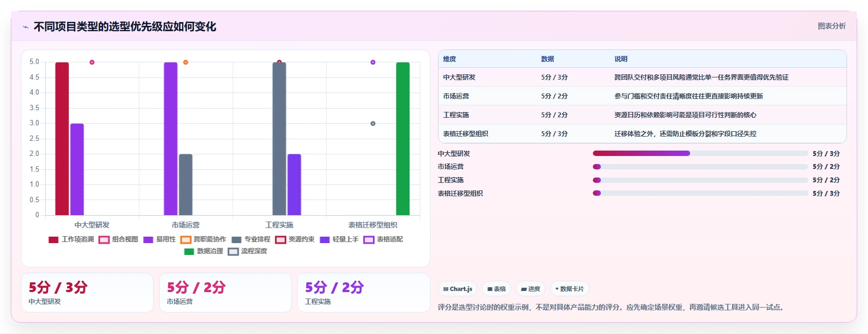Viewport: 868px width, 334px height.
Task: Click the short purple bar in 中大型研发
Action: coord(77,169)
